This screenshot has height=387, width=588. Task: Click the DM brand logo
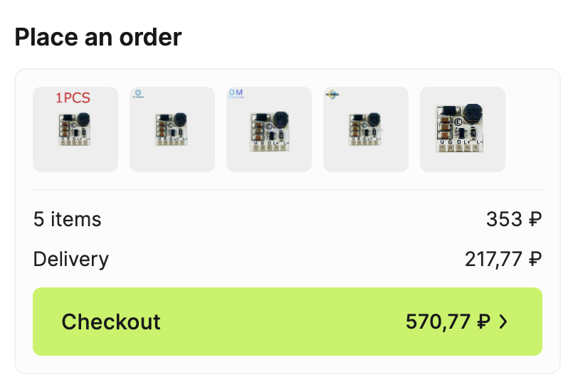tap(236, 93)
